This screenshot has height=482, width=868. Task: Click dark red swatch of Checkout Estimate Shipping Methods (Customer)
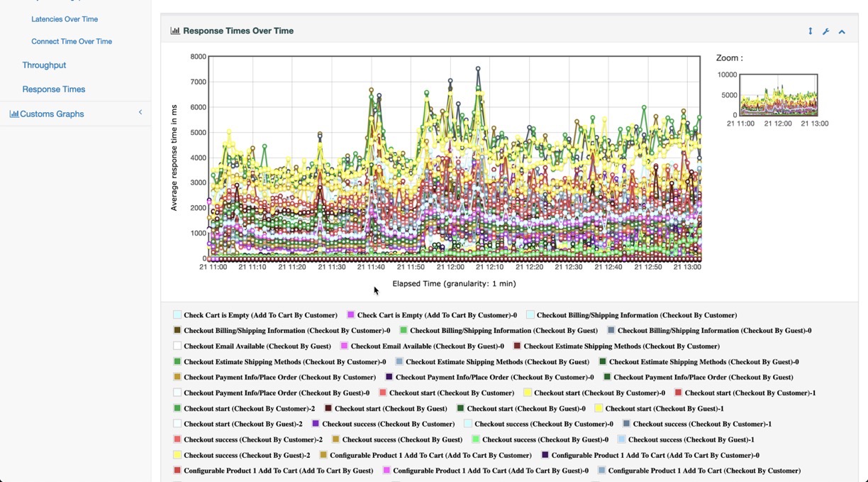coord(517,346)
